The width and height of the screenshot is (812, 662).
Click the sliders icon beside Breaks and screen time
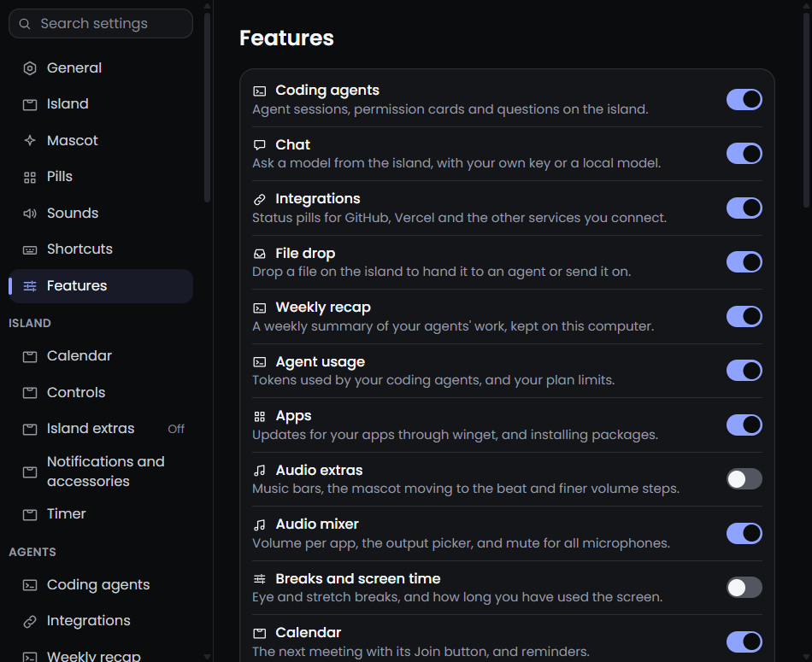pos(260,578)
